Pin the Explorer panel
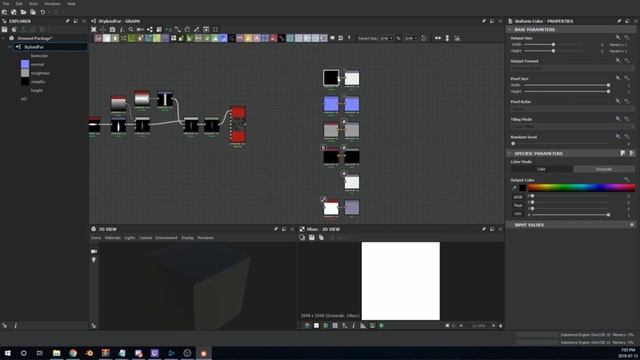 [67, 21]
